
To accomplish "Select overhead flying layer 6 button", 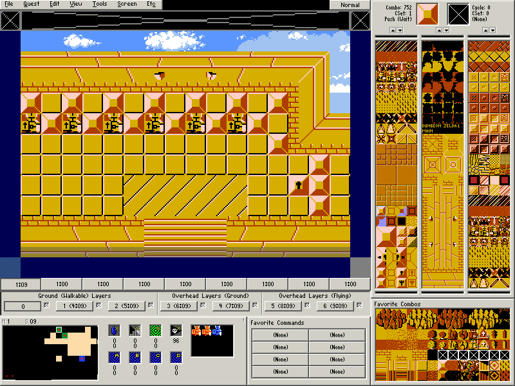I will (x=335, y=306).
